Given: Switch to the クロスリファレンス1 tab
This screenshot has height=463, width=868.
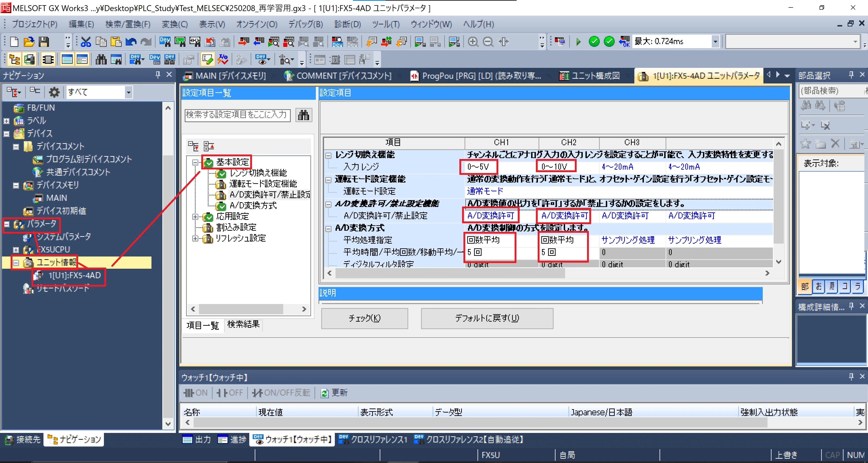Looking at the screenshot, I should [373, 439].
